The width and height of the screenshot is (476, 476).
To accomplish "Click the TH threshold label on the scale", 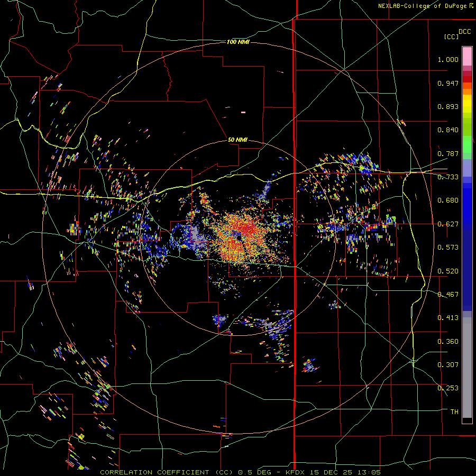I will [454, 412].
